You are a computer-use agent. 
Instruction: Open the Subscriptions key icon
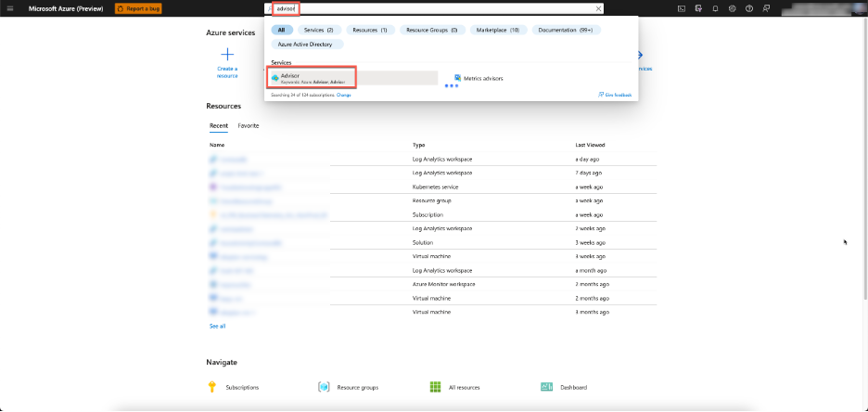(212, 387)
